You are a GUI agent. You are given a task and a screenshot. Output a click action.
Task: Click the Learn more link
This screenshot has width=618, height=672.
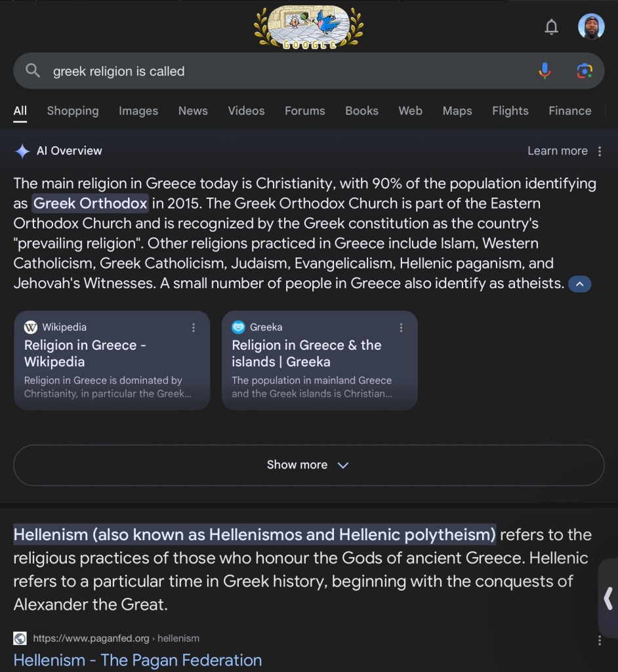click(557, 151)
